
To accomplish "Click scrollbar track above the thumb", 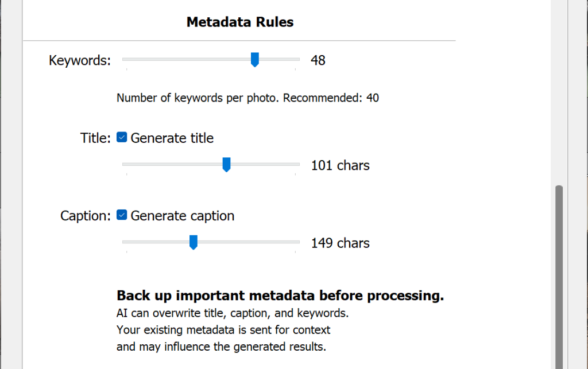I will point(559,92).
